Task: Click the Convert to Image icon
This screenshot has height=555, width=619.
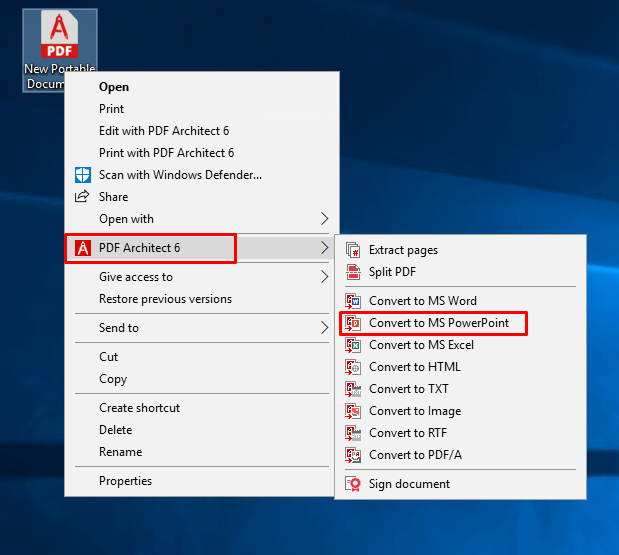Action: coord(353,411)
